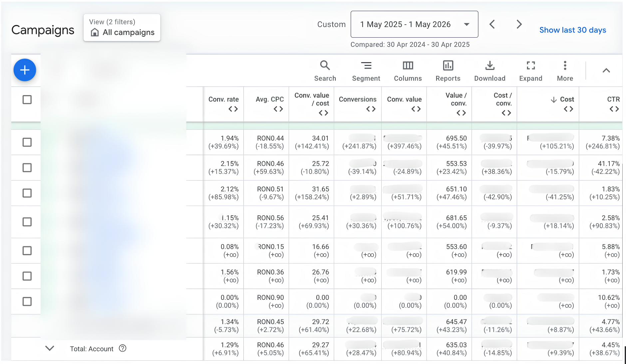The height and width of the screenshot is (364, 626).
Task: Click the arrows under Cost / conv. header
Action: [506, 113]
